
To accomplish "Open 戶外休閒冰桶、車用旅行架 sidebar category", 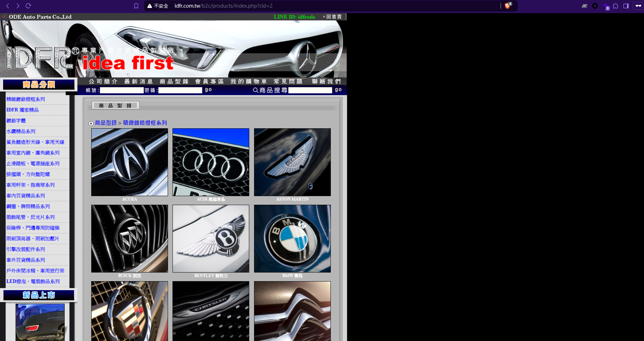I will point(35,271).
